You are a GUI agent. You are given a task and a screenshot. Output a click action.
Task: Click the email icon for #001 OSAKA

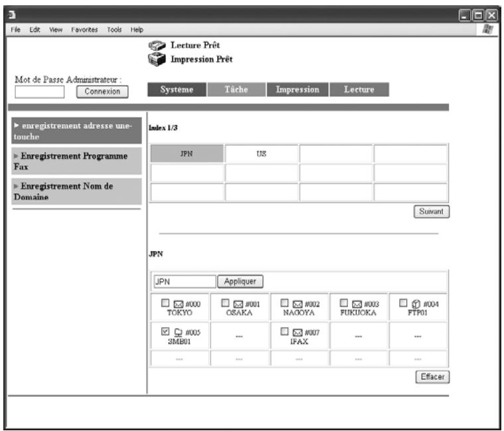pos(238,304)
